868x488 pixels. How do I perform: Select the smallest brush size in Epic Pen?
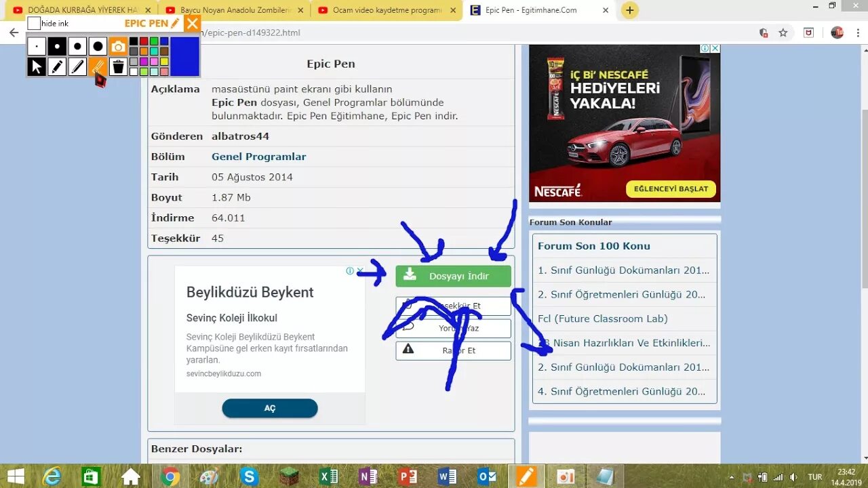coord(37,46)
